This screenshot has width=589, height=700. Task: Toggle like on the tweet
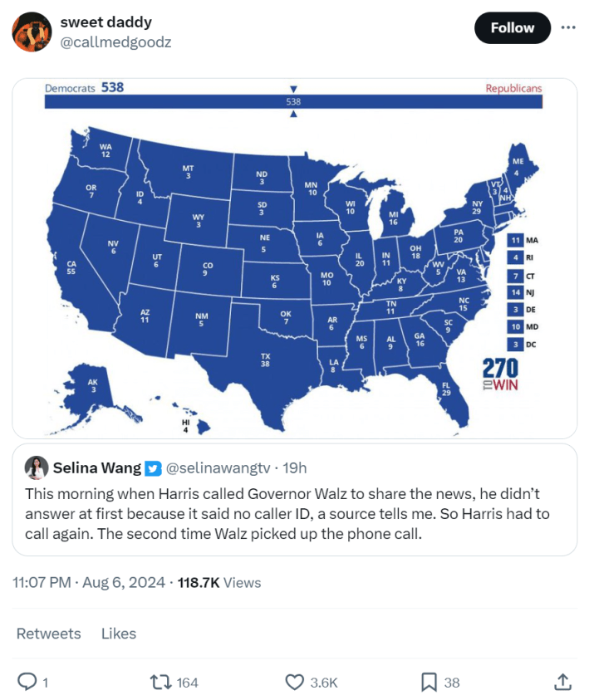(x=294, y=681)
